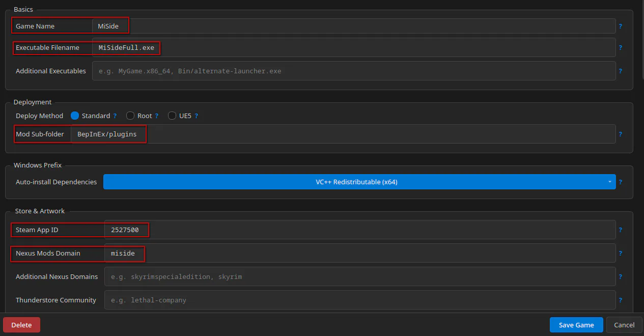
Task: Focus the Thunderstore Community input field
Action: click(360, 300)
